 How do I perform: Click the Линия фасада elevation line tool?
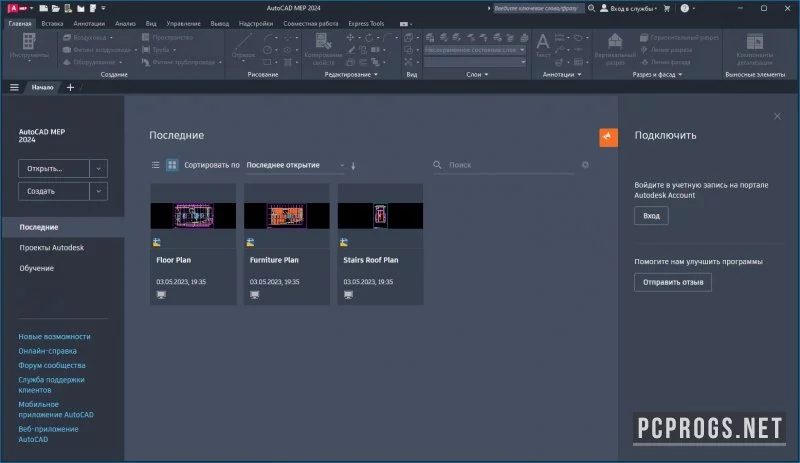pos(666,62)
